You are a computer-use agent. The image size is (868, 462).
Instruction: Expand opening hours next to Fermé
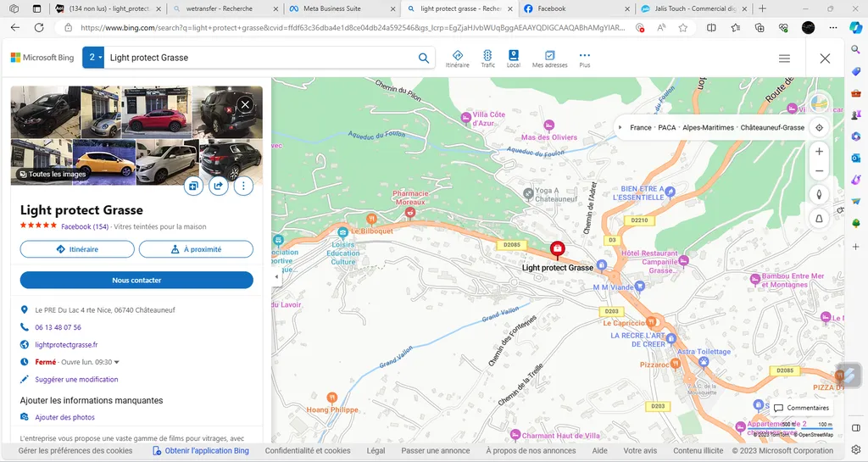tap(117, 362)
